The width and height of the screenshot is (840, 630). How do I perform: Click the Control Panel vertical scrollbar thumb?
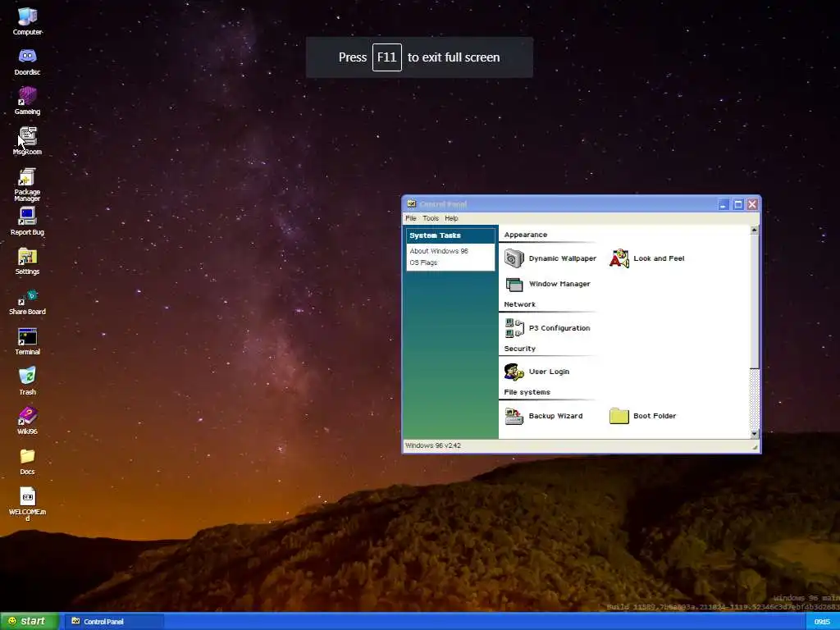coord(755,302)
